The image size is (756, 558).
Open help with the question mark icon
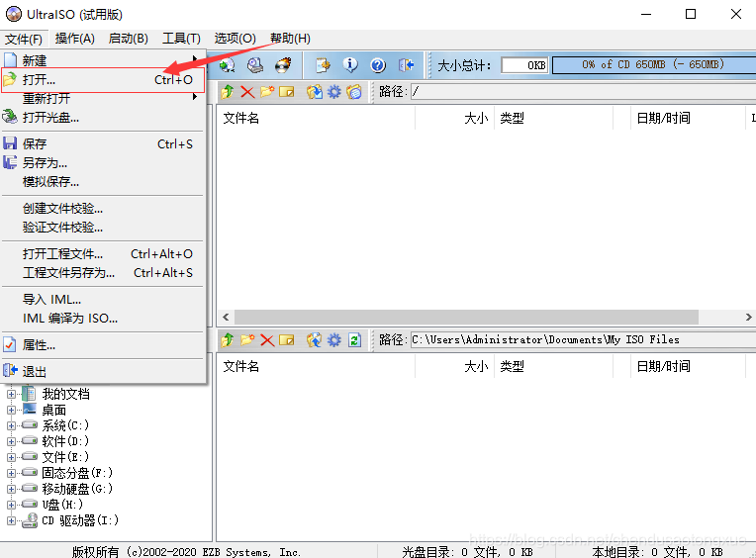coord(378,65)
